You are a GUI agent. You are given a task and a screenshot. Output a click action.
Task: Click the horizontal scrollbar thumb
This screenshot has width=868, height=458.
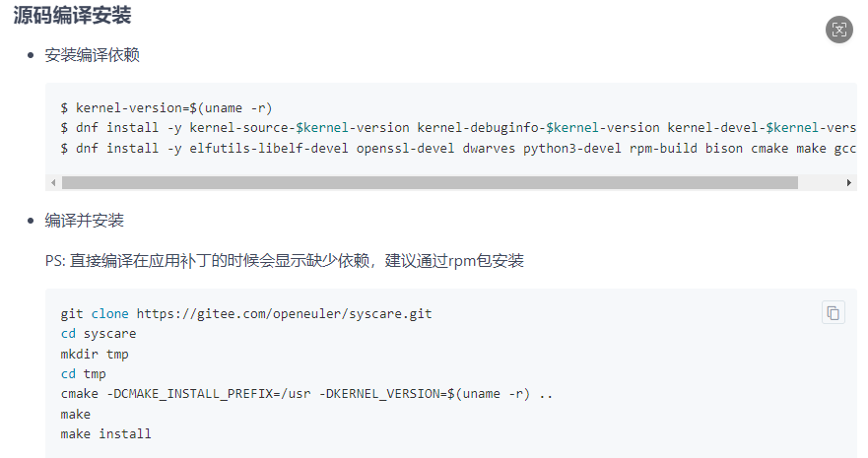[429, 182]
